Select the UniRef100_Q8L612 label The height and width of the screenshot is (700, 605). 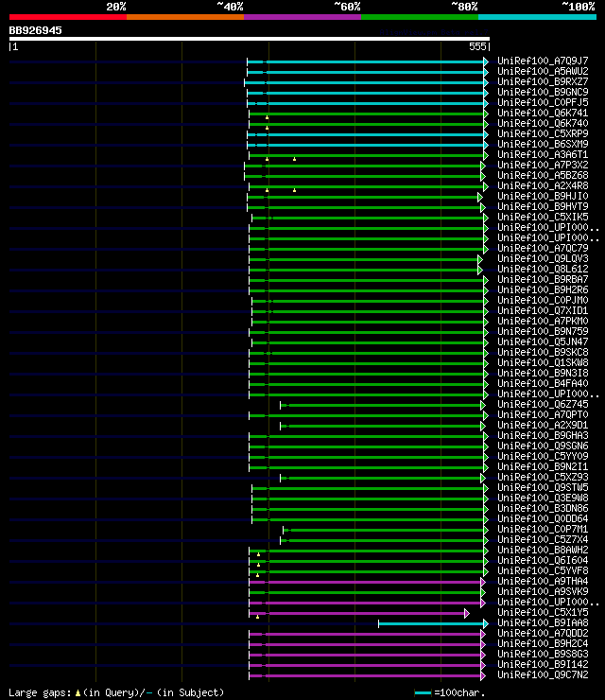coord(543,269)
